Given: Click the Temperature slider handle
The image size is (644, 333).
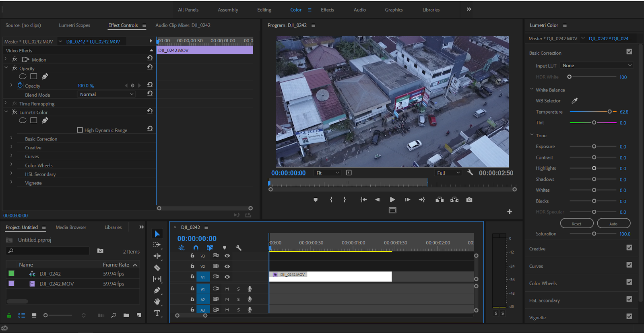Looking at the screenshot, I should (x=609, y=112).
